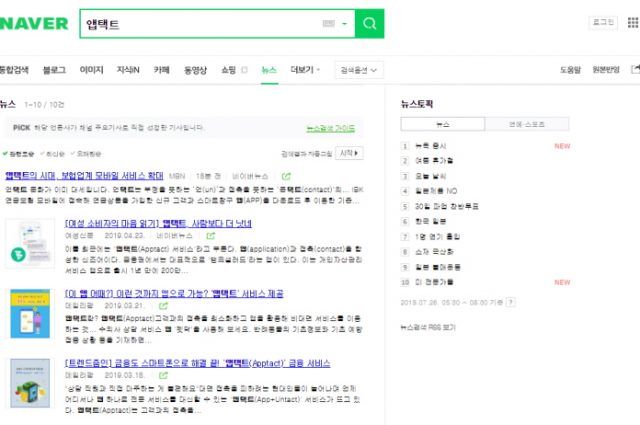Click the 시작 auto-refresh button
Viewport: 640px width, 425px height.
tap(349, 153)
